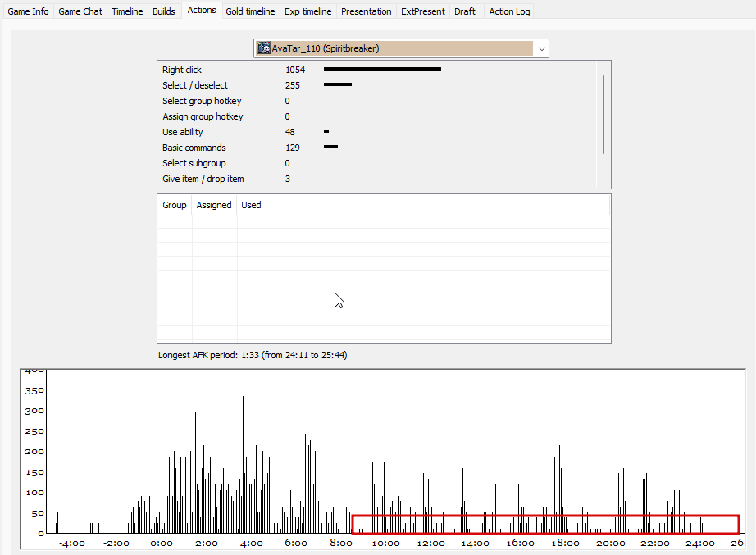Open the Action Log tab

pyautogui.click(x=509, y=11)
